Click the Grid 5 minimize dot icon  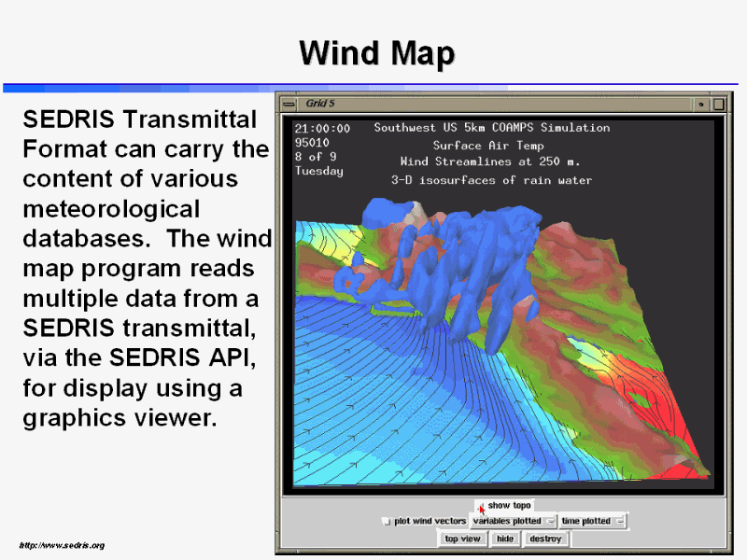pyautogui.click(x=700, y=104)
